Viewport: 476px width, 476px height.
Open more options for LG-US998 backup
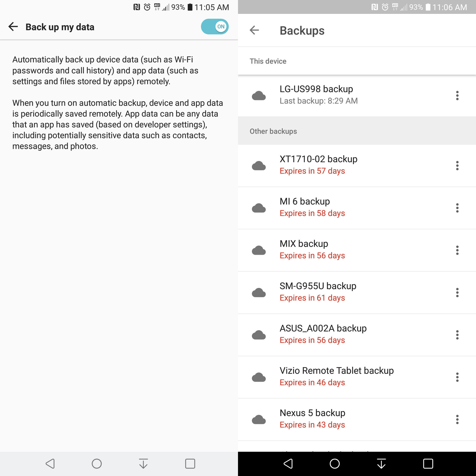tap(457, 95)
